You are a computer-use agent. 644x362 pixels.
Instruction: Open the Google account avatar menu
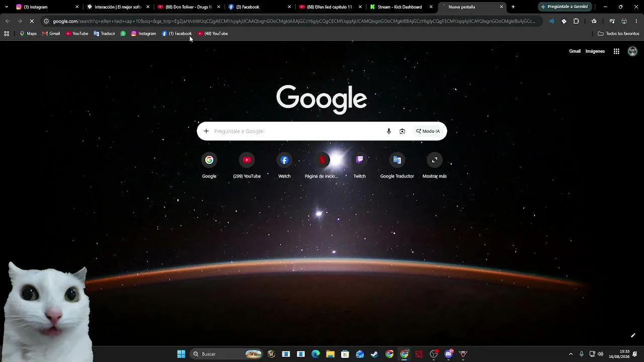pyautogui.click(x=632, y=51)
